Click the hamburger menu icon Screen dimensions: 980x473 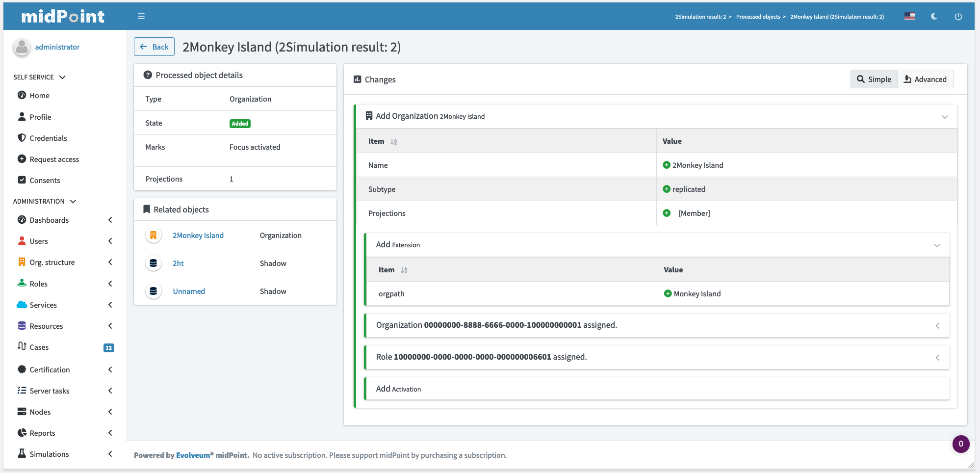click(x=141, y=16)
